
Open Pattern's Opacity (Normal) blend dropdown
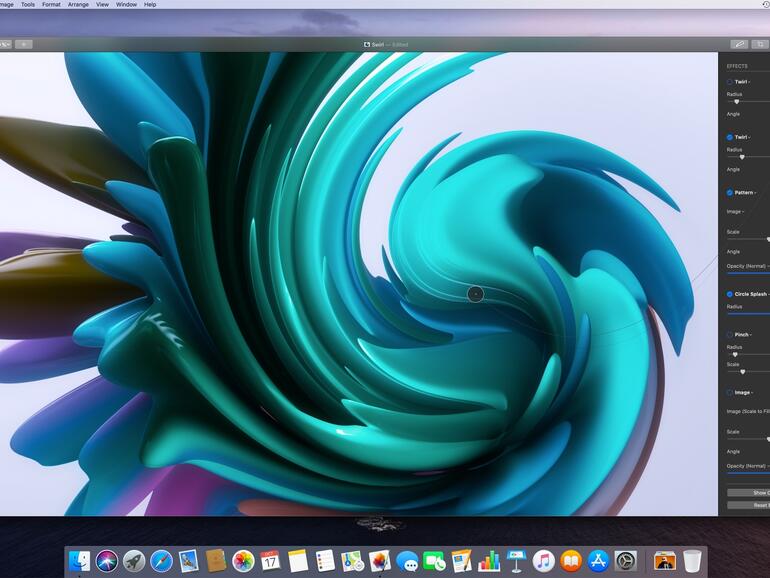coord(748,266)
